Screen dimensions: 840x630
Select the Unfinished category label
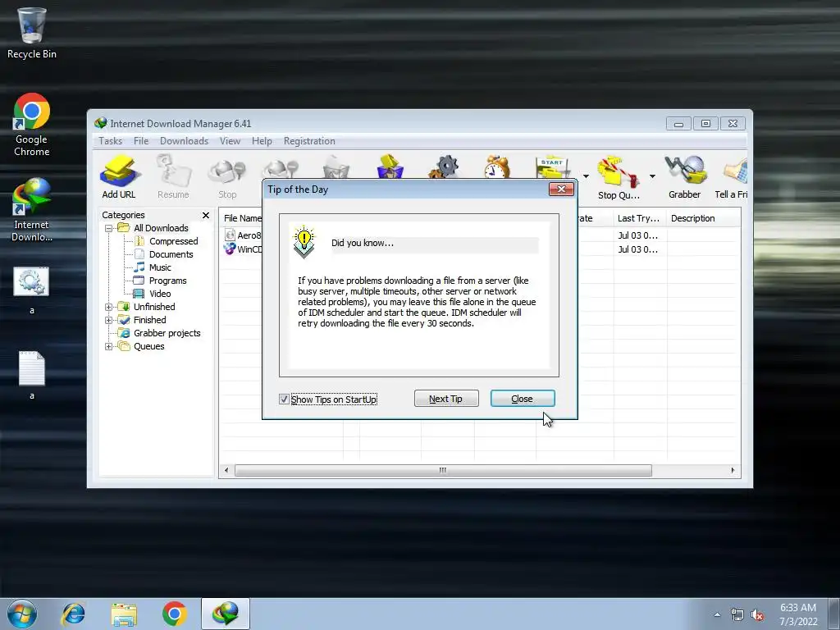(154, 307)
